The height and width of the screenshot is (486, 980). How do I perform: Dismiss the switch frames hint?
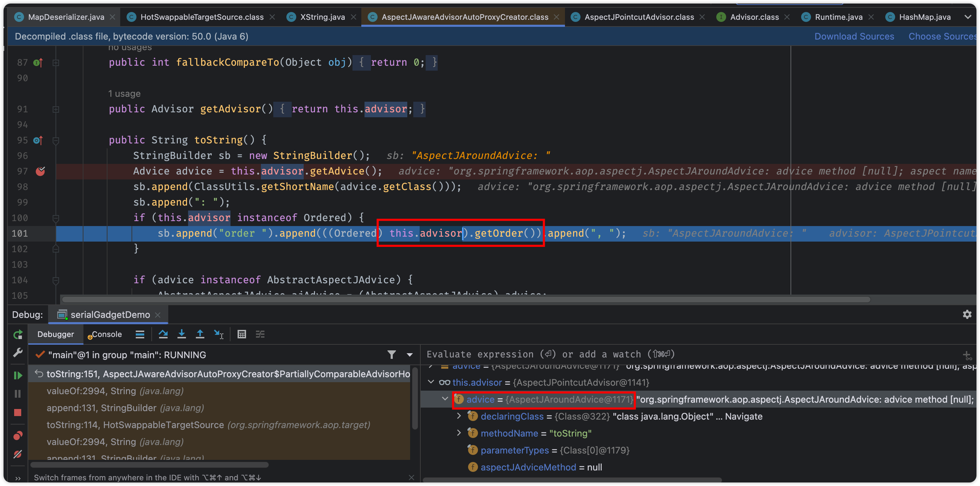pyautogui.click(x=411, y=478)
